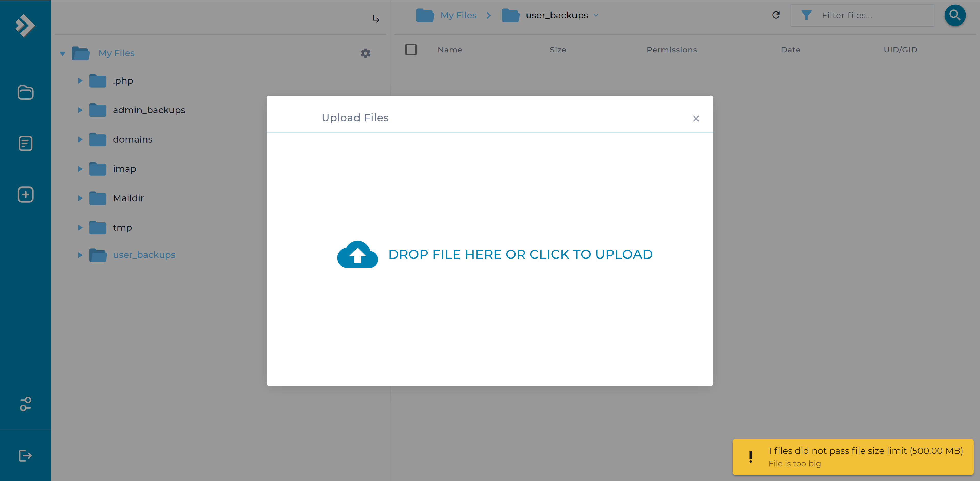The height and width of the screenshot is (481, 980).
Task: Select My Files in the tree
Action: [x=116, y=53]
